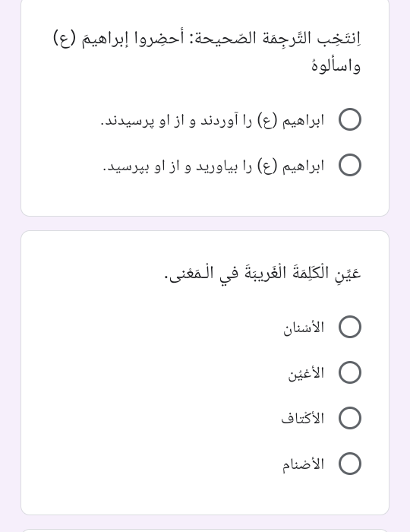The width and height of the screenshot is (410, 532).
Task: Pick the الأكتاف radio button
Action: point(350,418)
